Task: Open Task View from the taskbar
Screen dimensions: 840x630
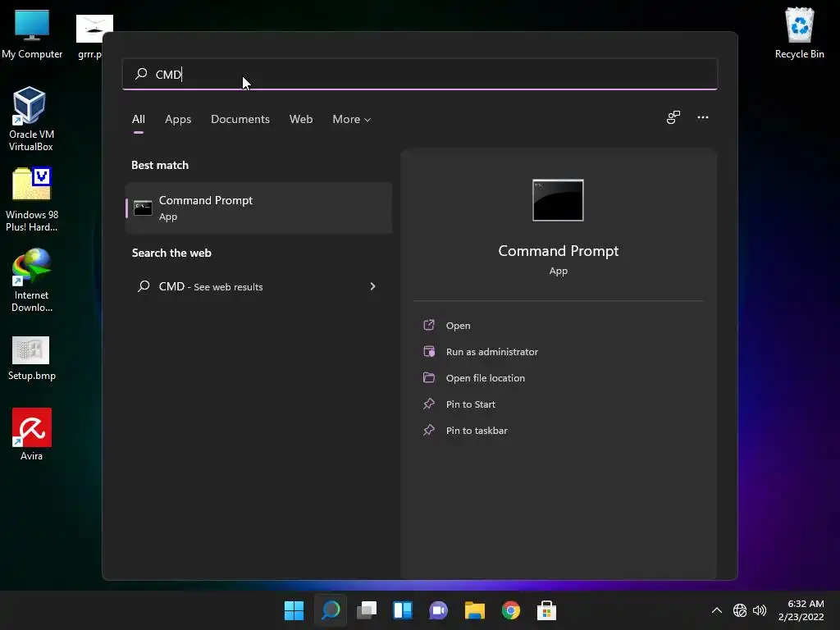Action: click(x=367, y=610)
